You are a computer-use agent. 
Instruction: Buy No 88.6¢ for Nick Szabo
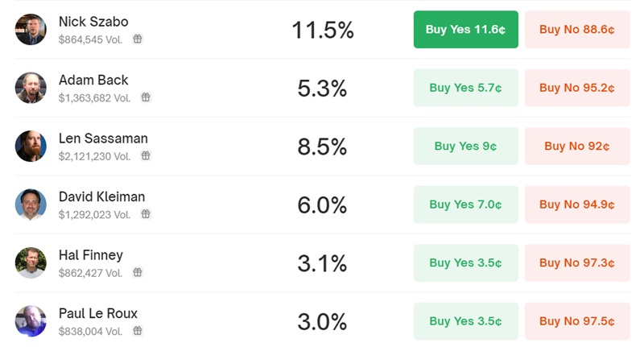tap(577, 30)
